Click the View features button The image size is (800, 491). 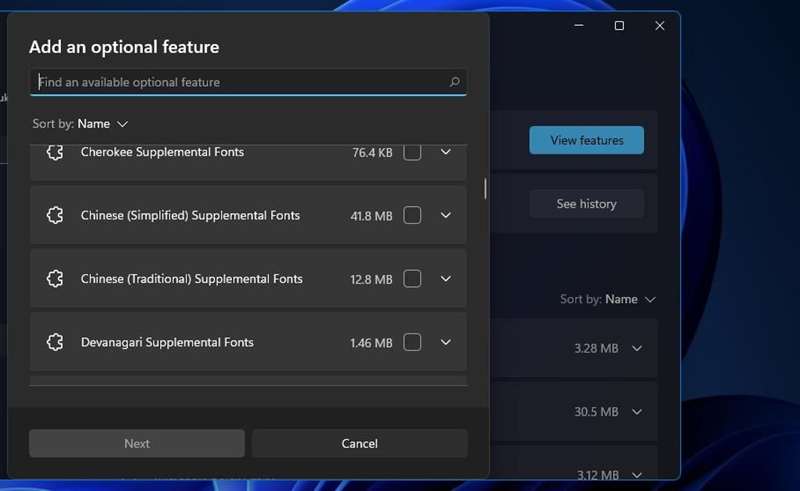pos(586,140)
